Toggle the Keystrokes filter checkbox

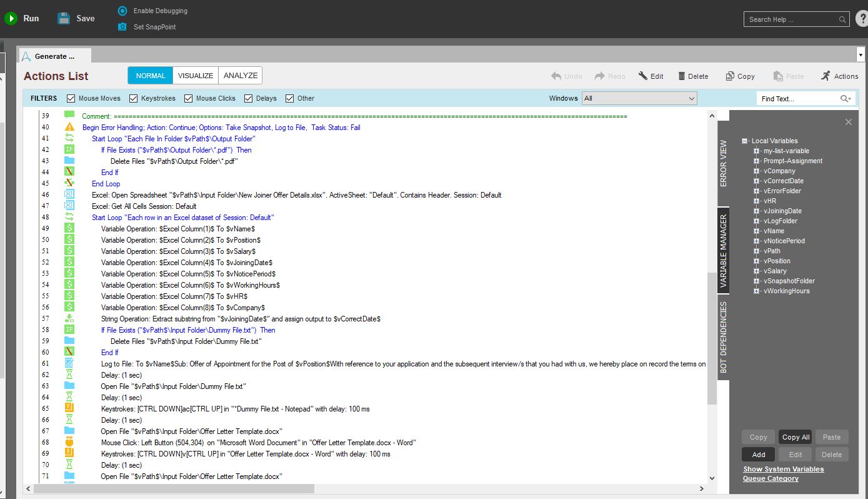point(134,98)
